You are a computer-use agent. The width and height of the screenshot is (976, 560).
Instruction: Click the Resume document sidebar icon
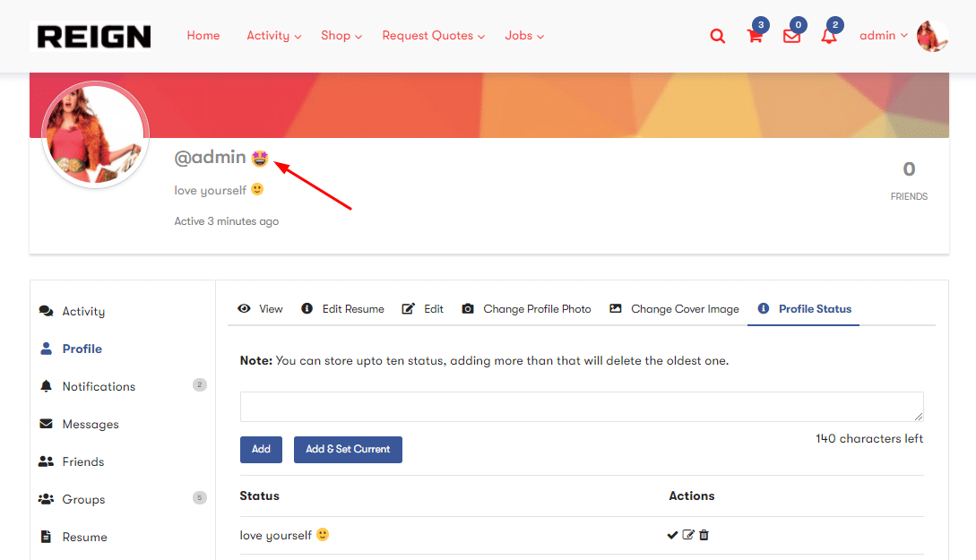click(46, 537)
